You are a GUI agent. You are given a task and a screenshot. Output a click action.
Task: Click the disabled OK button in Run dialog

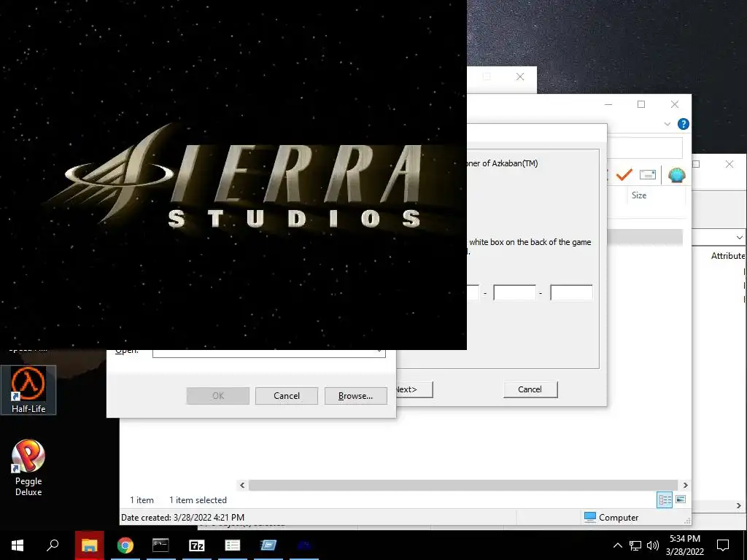[217, 396]
